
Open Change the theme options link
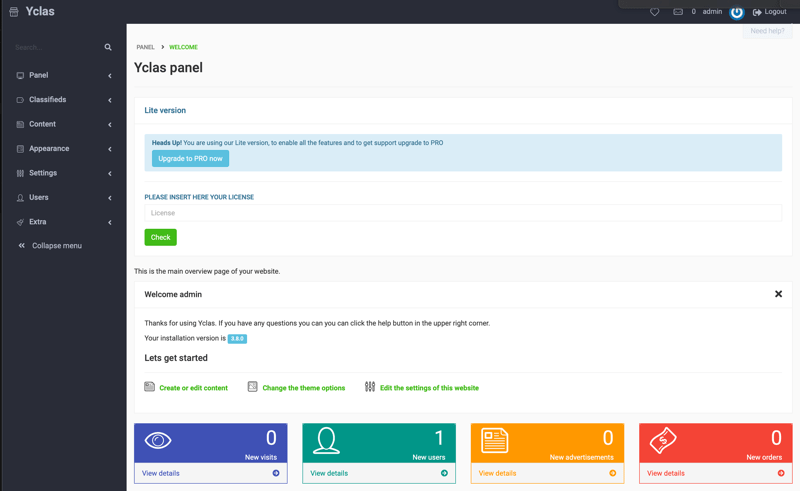point(304,388)
